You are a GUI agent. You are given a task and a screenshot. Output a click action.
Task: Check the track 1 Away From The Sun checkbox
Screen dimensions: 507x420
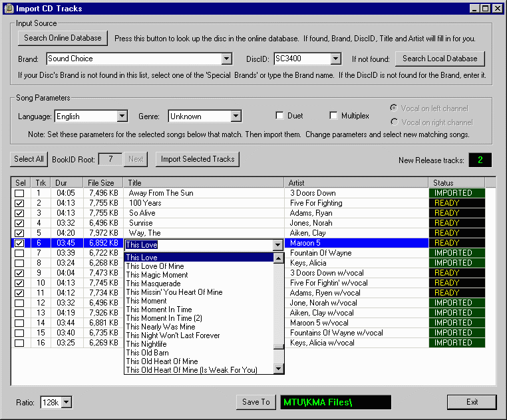19,193
